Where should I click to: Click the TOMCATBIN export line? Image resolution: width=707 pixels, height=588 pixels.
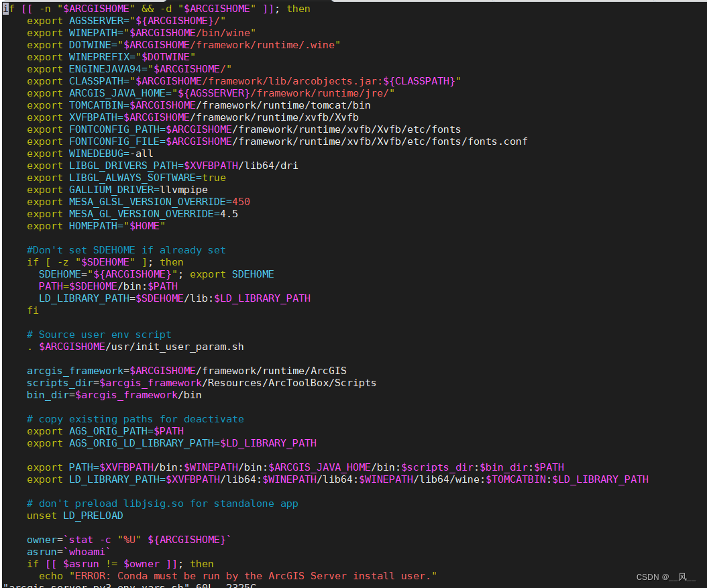click(x=199, y=105)
